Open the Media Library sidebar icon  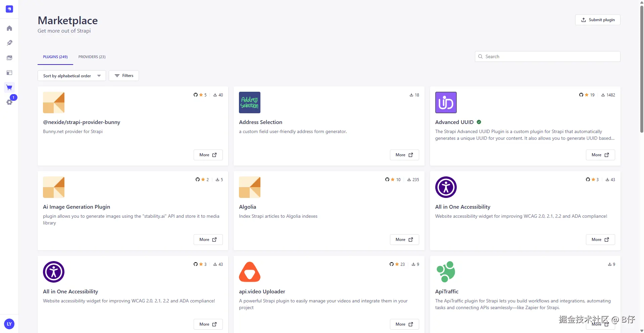[x=9, y=58]
